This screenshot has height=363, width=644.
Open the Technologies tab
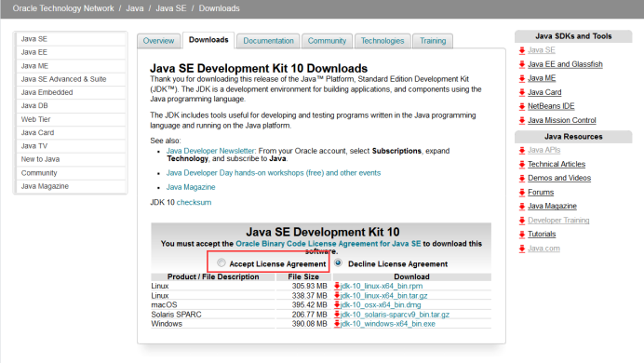click(382, 41)
